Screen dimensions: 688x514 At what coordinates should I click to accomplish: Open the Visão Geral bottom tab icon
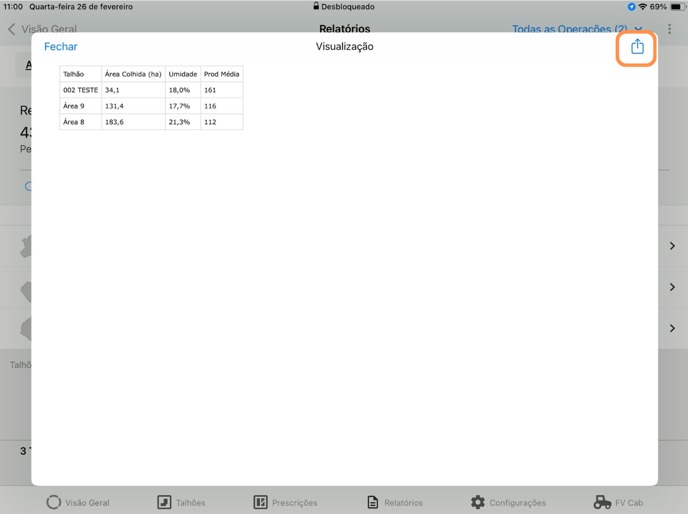pyautogui.click(x=54, y=502)
